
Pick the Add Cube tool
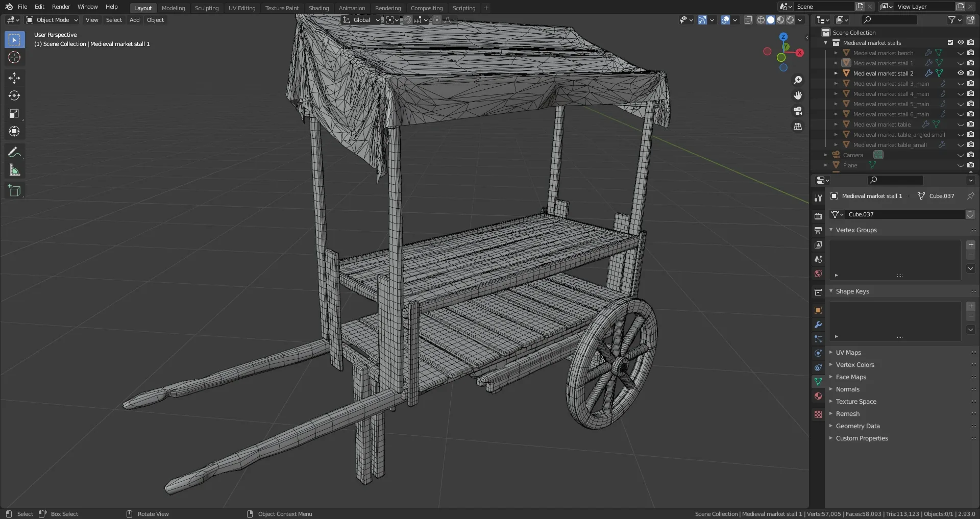coord(14,191)
